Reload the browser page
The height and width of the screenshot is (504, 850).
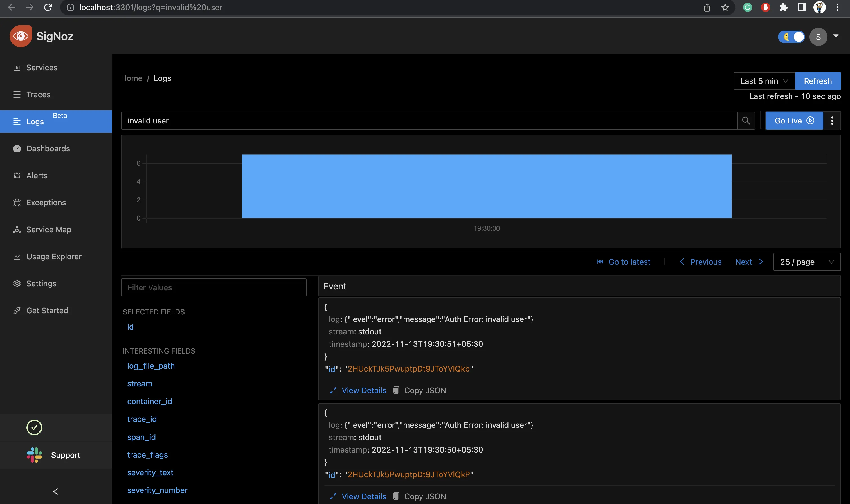[x=48, y=8]
